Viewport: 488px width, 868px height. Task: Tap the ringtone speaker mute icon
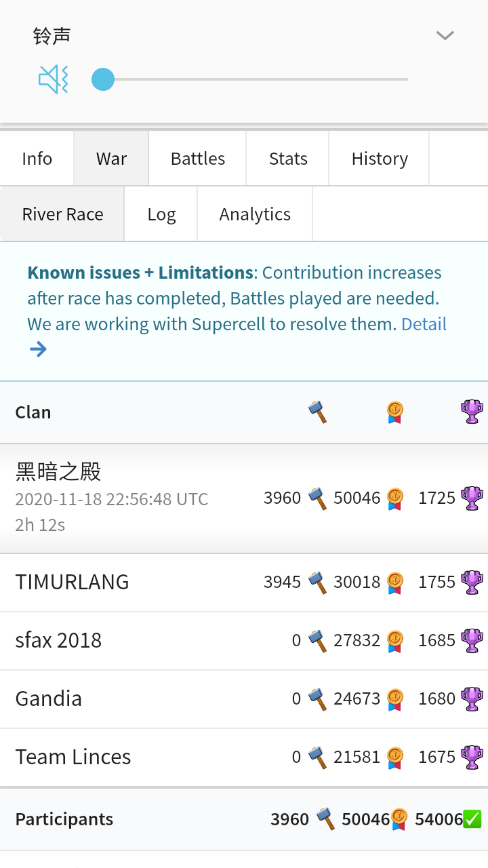(x=54, y=79)
